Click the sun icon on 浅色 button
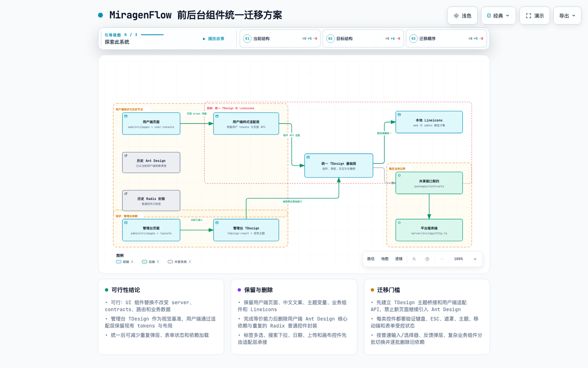 (456, 16)
